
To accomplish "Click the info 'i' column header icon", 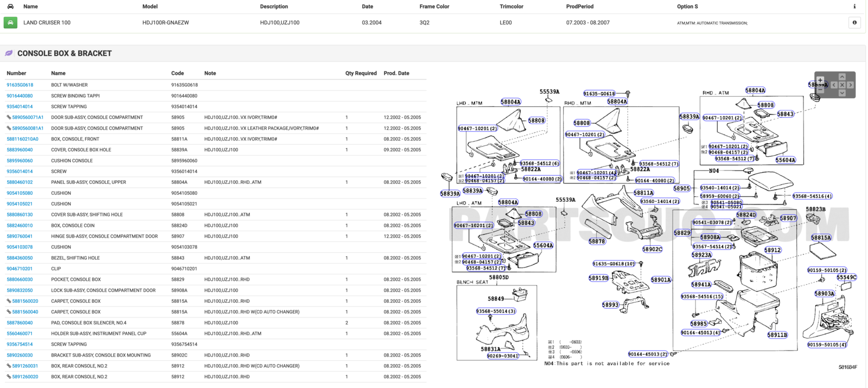I will 854,7.
